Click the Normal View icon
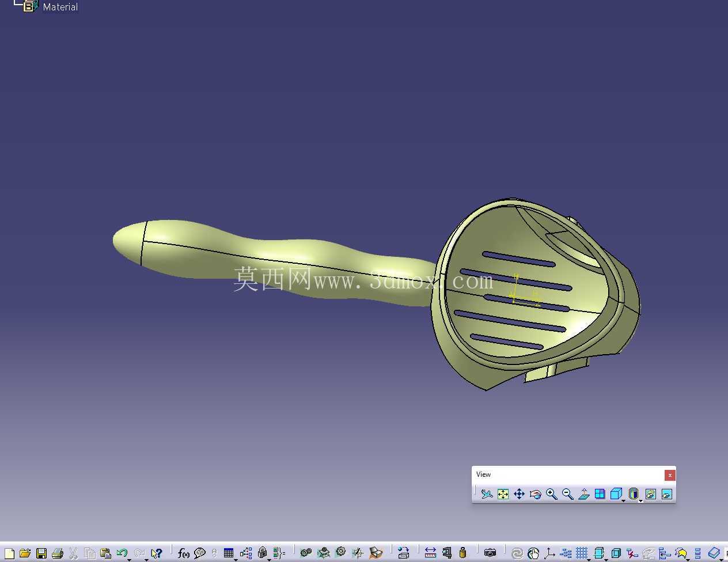The height and width of the screenshot is (562, 728). 583,494
